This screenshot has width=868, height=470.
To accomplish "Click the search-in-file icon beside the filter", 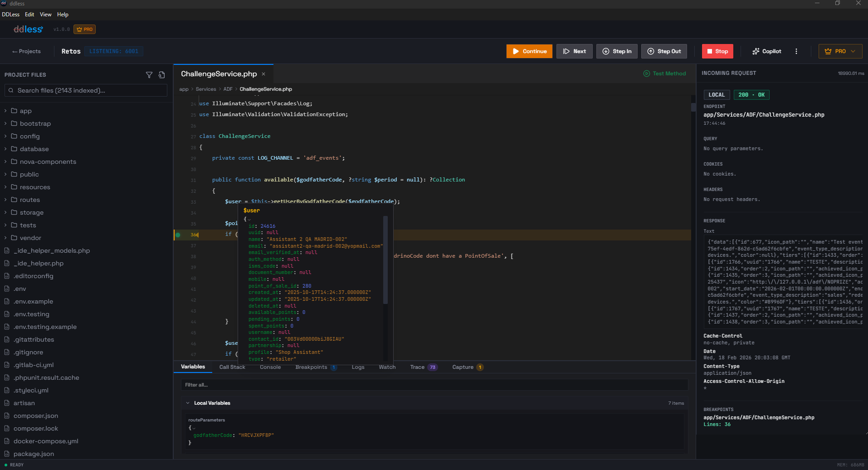I will click(x=162, y=75).
